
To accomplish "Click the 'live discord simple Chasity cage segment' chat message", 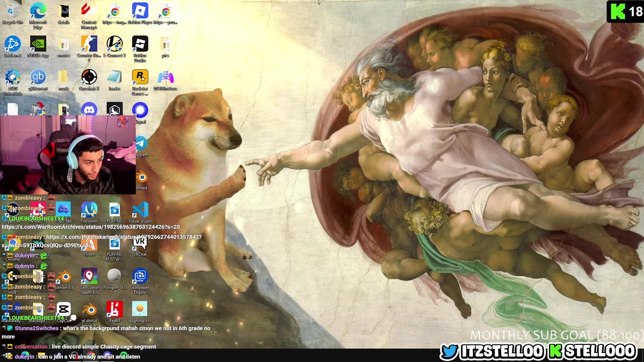I will [104, 346].
